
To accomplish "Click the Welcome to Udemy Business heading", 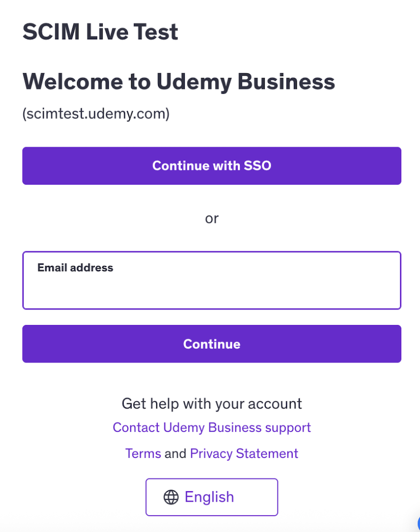I will pyautogui.click(x=179, y=82).
